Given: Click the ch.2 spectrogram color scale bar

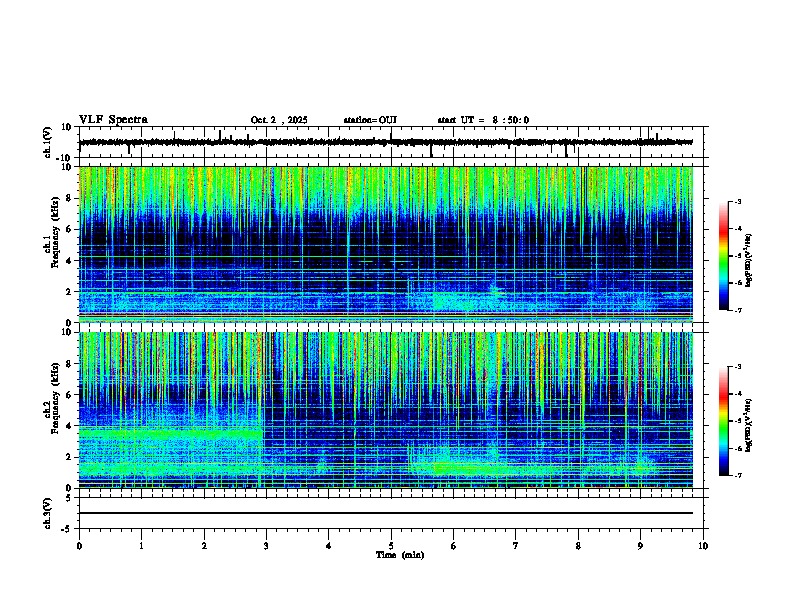Looking at the screenshot, I should point(723,421).
